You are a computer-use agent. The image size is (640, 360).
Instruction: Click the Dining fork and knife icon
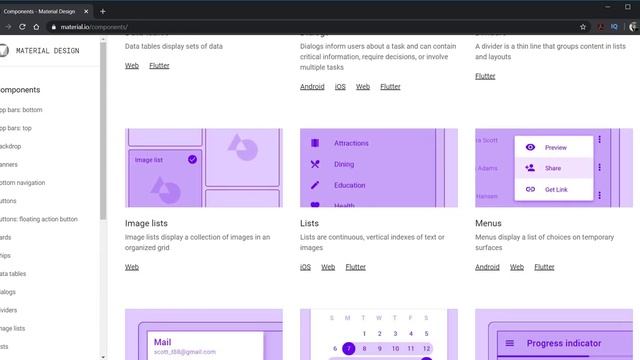click(x=315, y=164)
